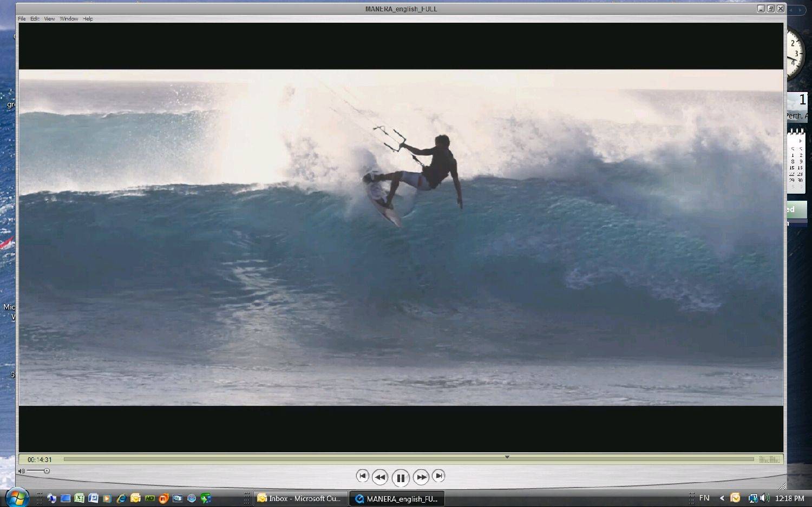Show hidden system tray icons arrow

(x=722, y=498)
